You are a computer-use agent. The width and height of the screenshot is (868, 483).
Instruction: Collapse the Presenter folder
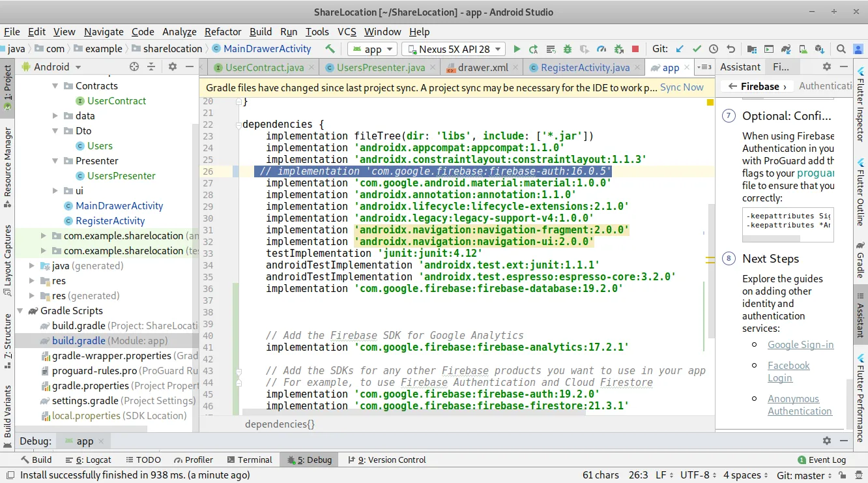pos(55,161)
